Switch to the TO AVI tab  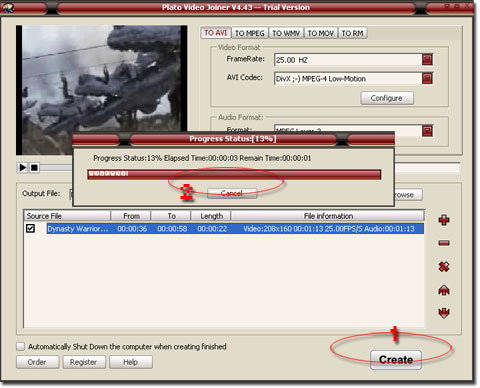pos(216,33)
